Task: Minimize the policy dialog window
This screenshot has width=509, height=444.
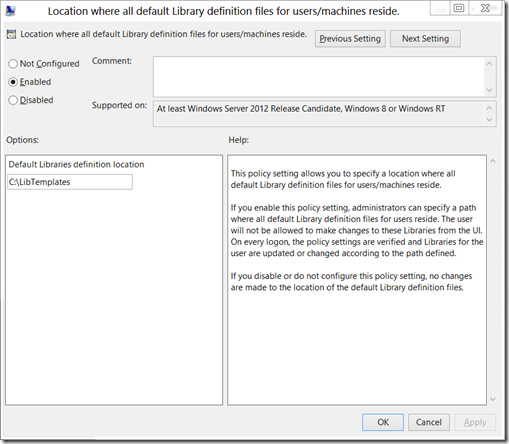Action: tap(440, 8)
